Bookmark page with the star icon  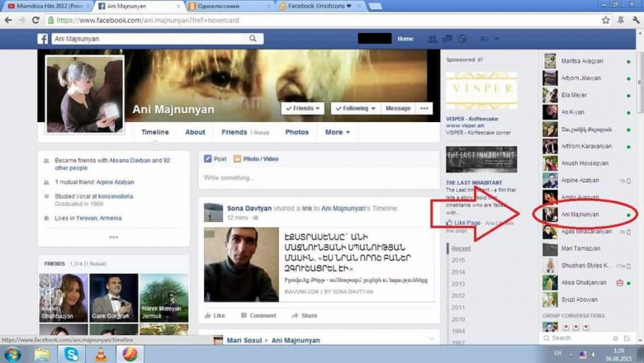[x=606, y=20]
